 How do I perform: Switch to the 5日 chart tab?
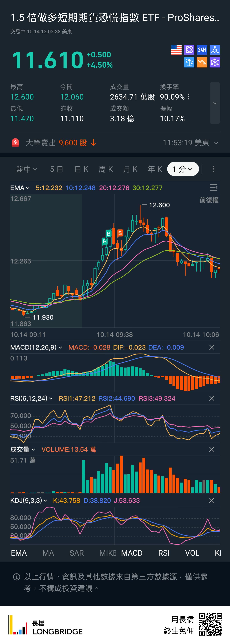click(56, 169)
